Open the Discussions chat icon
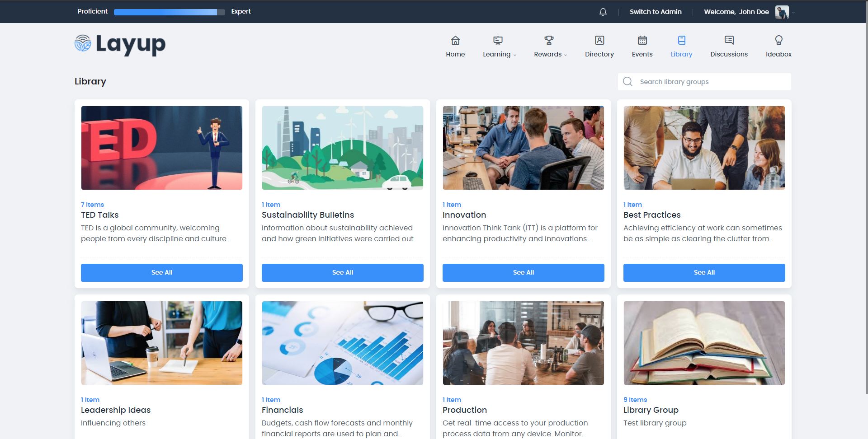This screenshot has height=439, width=868. (x=729, y=41)
